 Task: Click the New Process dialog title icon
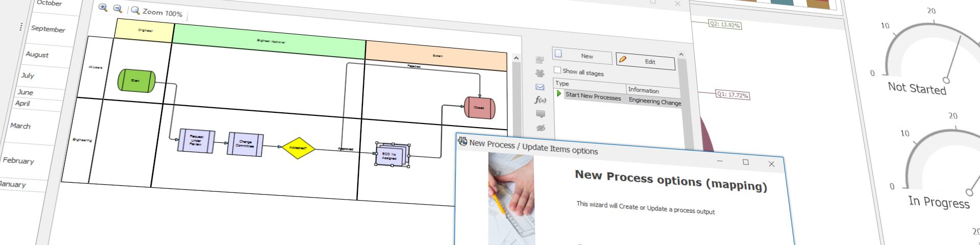[x=462, y=141]
